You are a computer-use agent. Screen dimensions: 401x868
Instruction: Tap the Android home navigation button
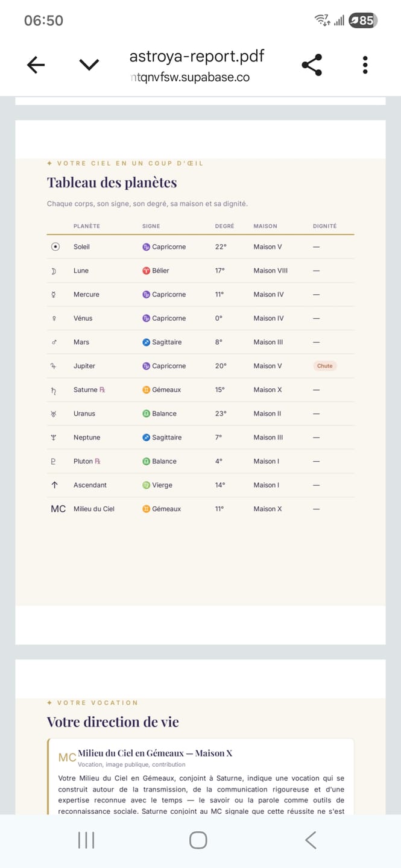(198, 840)
